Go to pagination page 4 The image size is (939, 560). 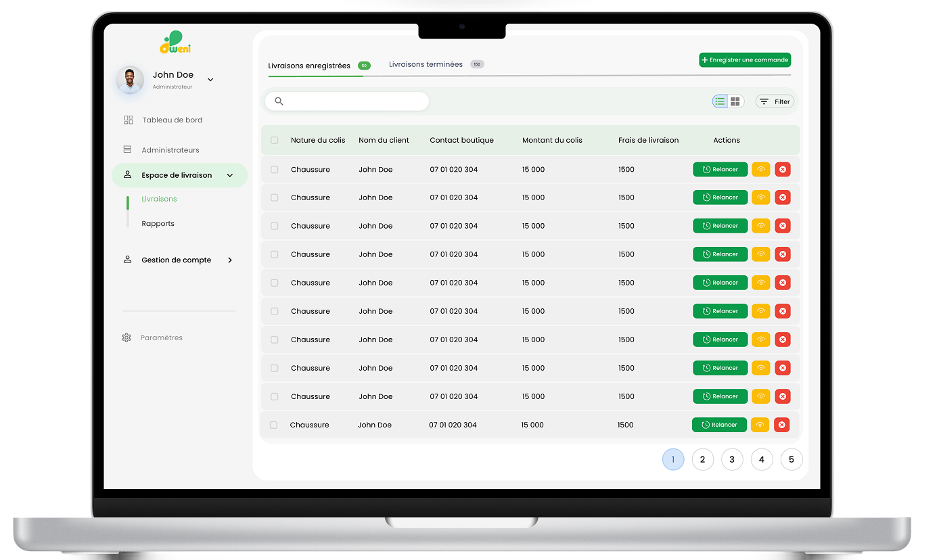click(x=762, y=459)
